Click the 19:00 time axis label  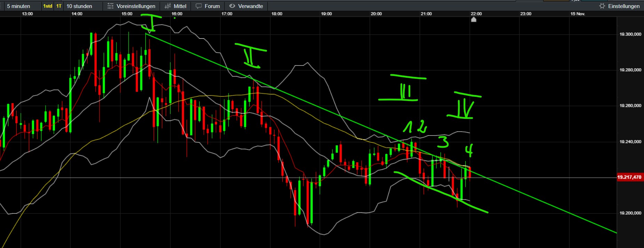327,14
